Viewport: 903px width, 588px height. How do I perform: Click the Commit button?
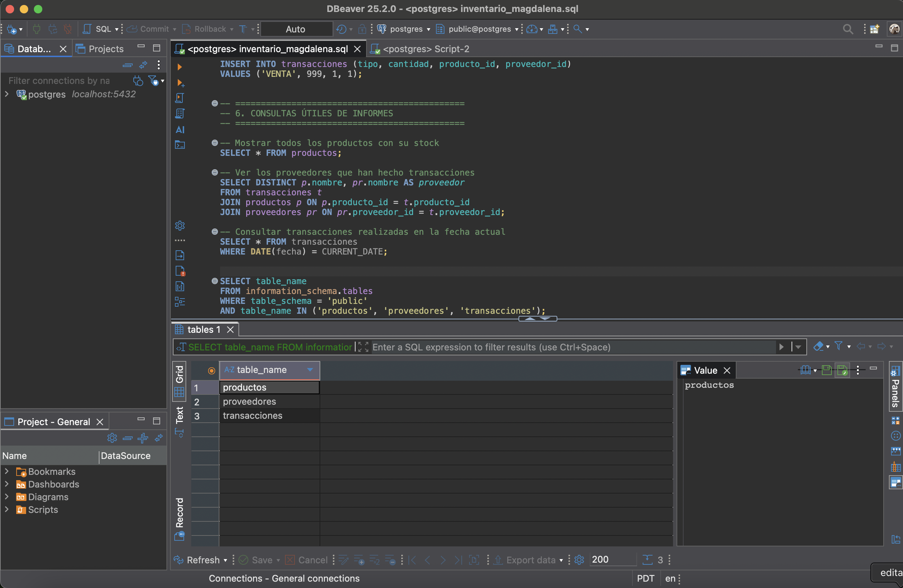point(148,29)
